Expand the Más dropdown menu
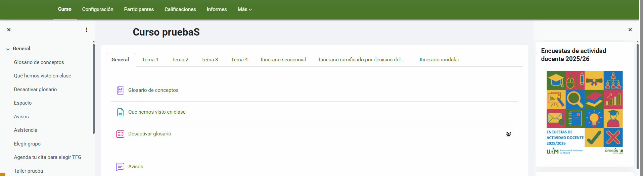This screenshot has height=176, width=644. pos(244,9)
